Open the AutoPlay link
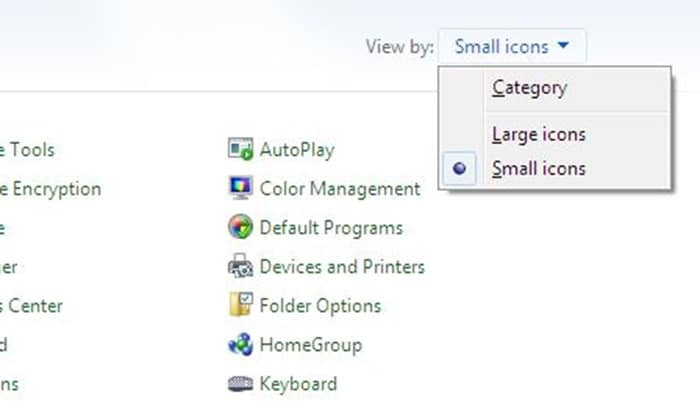The height and width of the screenshot is (409, 700). point(297,150)
